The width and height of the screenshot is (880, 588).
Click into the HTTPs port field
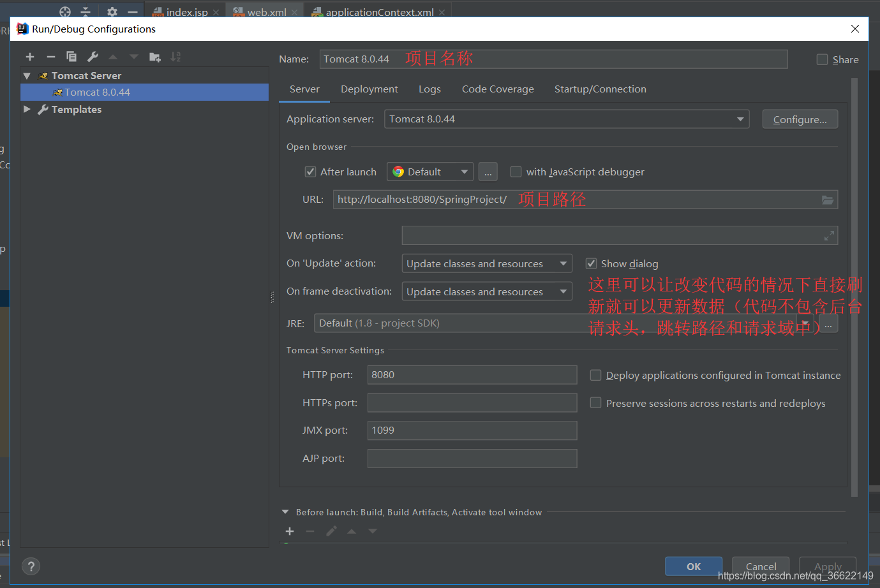(472, 403)
